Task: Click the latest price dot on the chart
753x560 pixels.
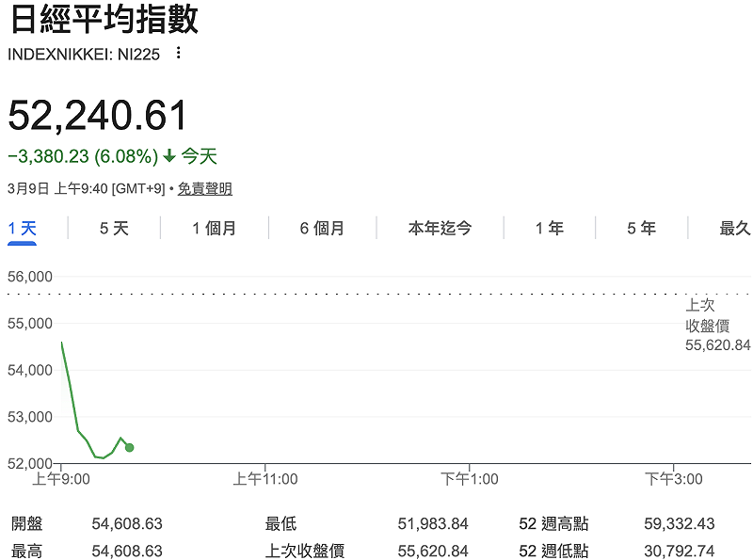Action: click(130, 448)
